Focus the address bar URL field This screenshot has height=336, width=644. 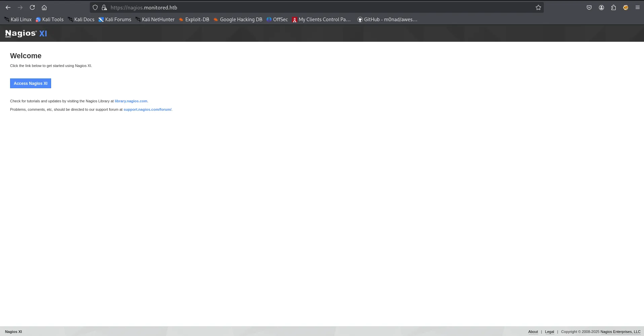[x=316, y=7]
